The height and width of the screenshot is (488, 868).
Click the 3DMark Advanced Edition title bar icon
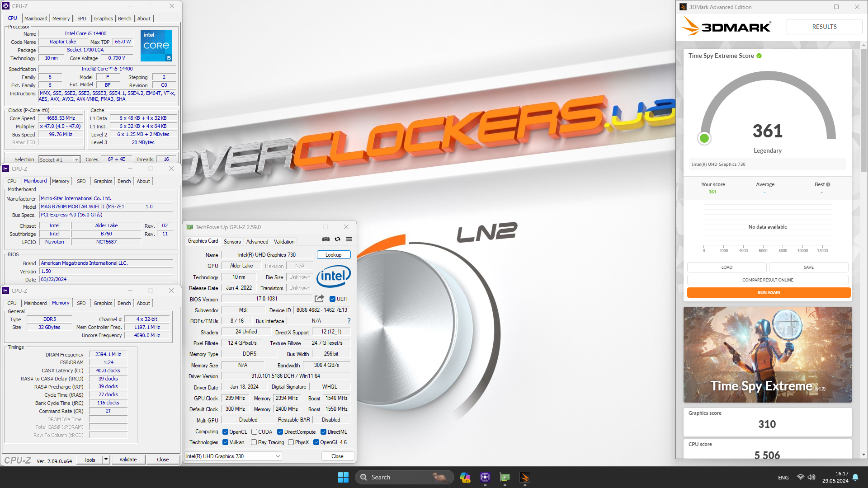[683, 7]
